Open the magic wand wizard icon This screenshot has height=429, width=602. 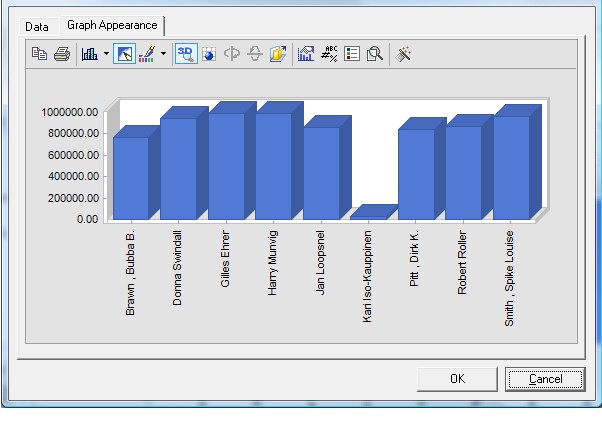pyautogui.click(x=403, y=54)
